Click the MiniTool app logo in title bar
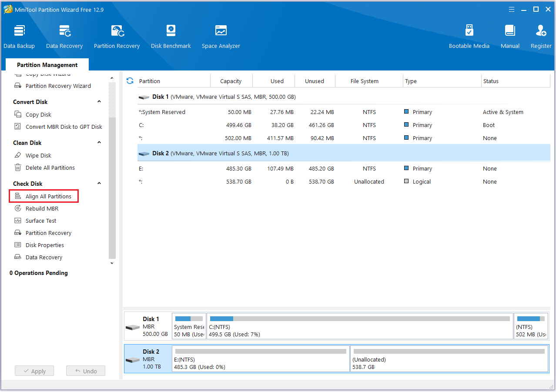 tap(8, 10)
